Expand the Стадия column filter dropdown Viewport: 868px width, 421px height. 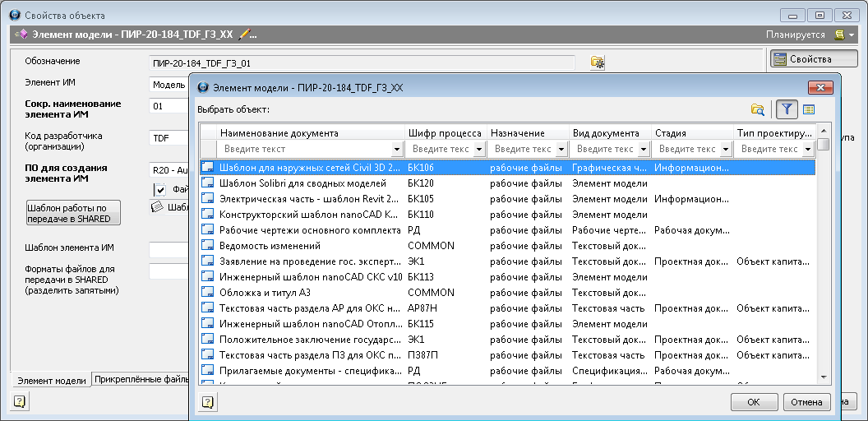pos(726,150)
